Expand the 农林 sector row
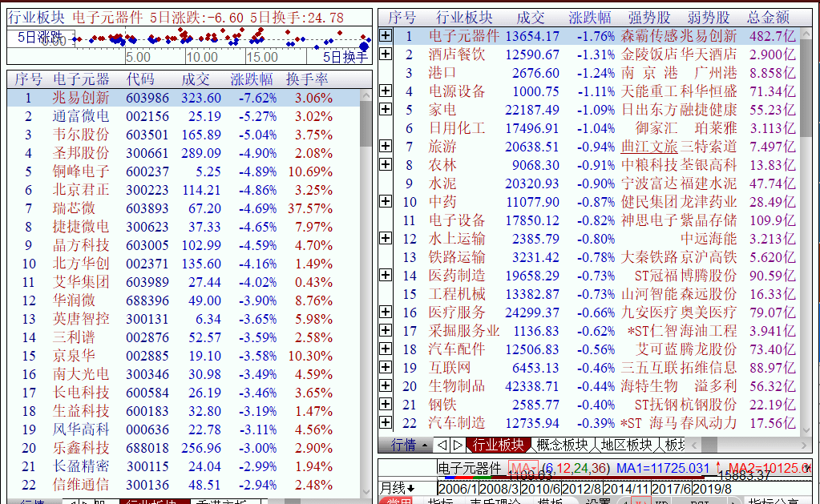The height and width of the screenshot is (504, 820). tap(386, 165)
